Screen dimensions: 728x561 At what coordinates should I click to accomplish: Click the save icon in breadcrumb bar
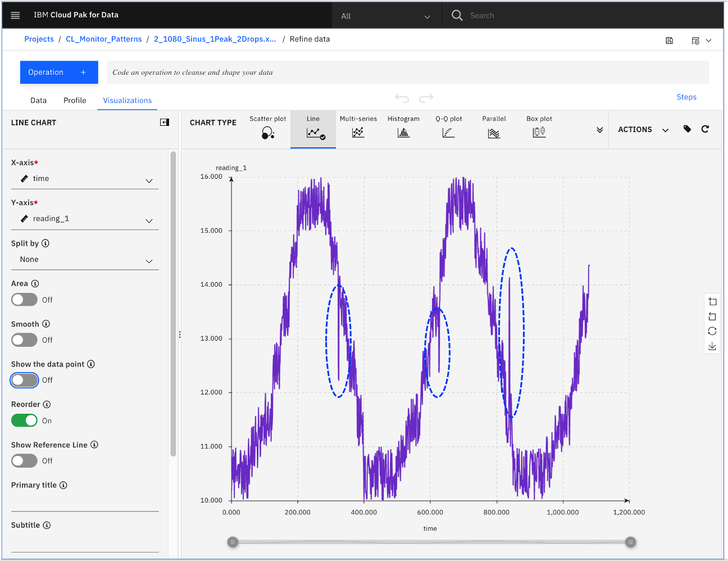coord(669,40)
